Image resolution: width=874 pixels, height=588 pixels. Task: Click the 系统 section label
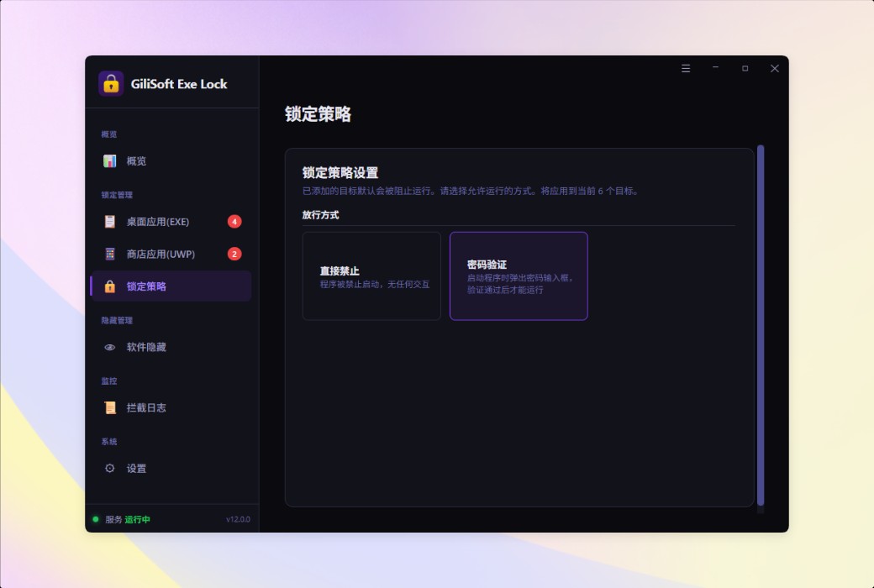[x=109, y=442]
